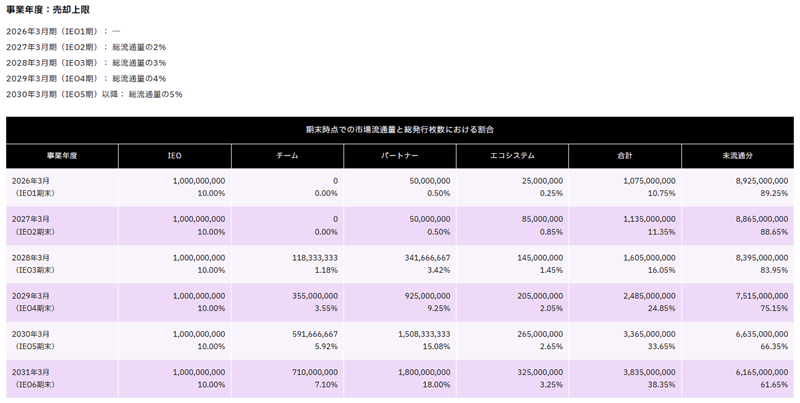Click the 2030年3月期（IEO5期）以降 line
The height and width of the screenshot is (403, 800).
point(94,94)
